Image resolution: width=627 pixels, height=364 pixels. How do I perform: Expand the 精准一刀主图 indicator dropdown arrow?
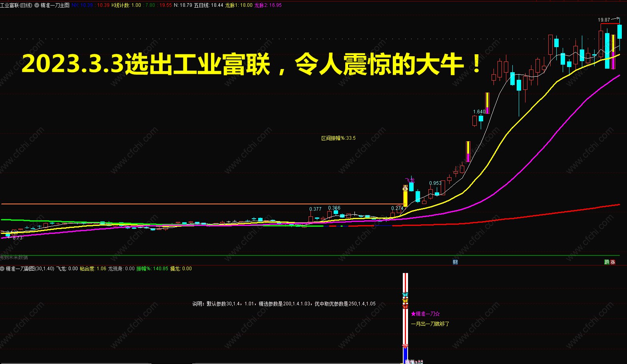click(37, 5)
